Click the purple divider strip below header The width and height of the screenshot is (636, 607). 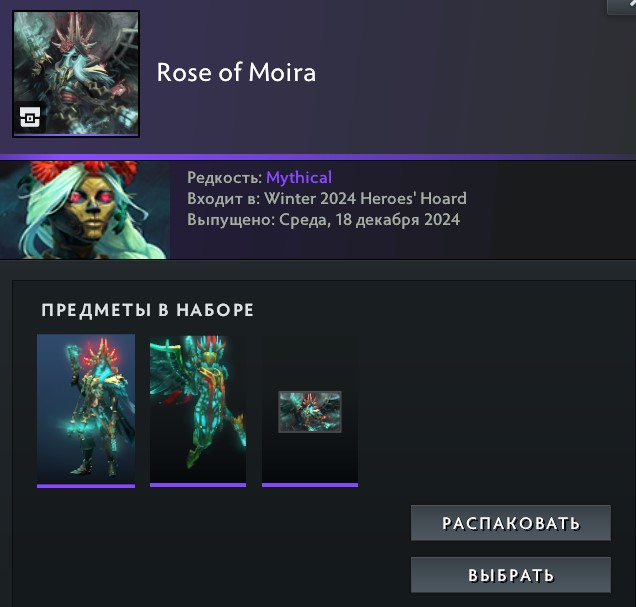(x=318, y=157)
